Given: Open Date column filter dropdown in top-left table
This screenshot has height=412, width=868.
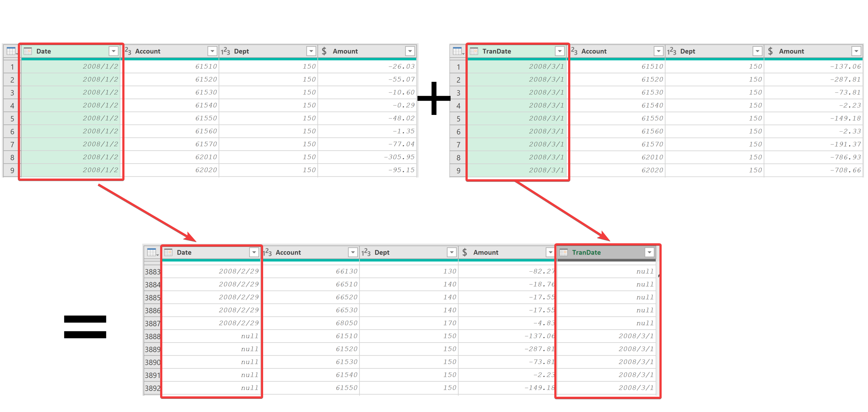Looking at the screenshot, I should [114, 51].
